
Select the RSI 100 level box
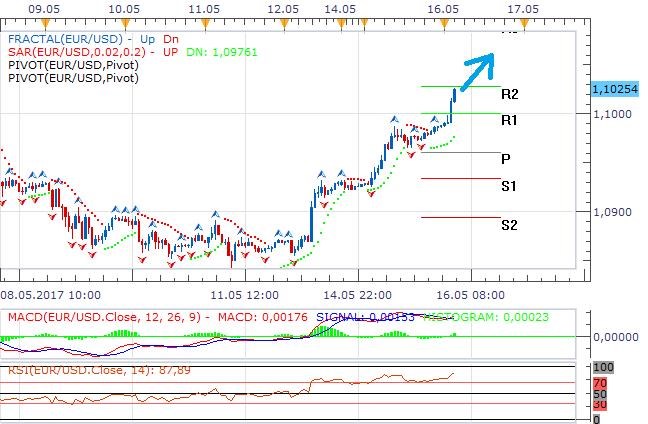603,368
